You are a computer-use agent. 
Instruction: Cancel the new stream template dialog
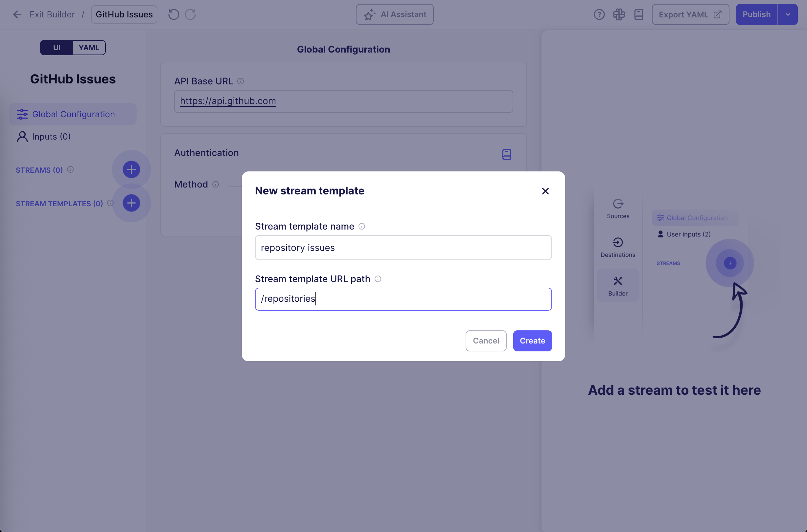point(486,341)
